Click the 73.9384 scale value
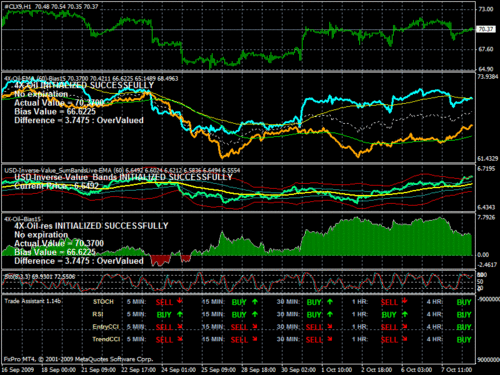The width and height of the screenshot is (500, 375). point(488,77)
